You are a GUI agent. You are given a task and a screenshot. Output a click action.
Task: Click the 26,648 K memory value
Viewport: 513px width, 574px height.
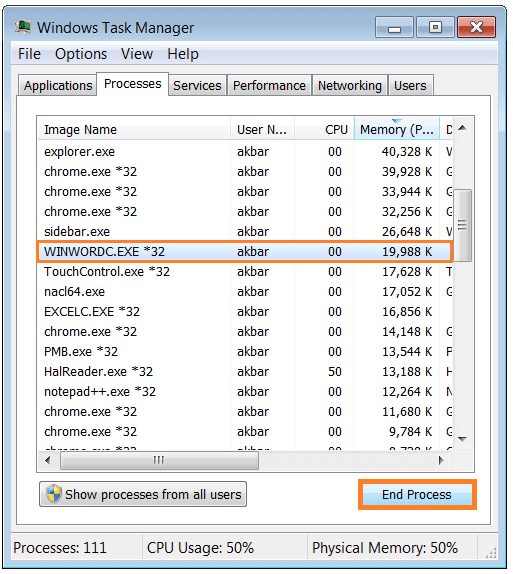coord(407,231)
